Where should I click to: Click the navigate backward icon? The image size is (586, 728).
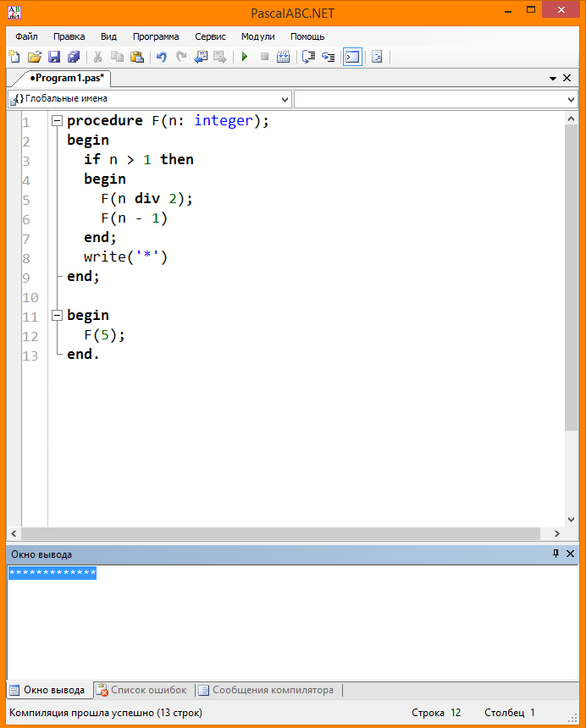(x=201, y=57)
